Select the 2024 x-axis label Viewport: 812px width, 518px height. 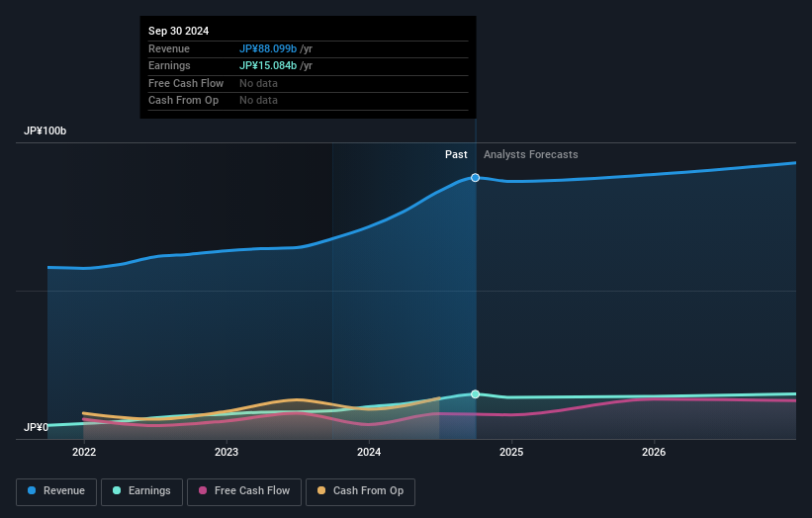pos(369,452)
